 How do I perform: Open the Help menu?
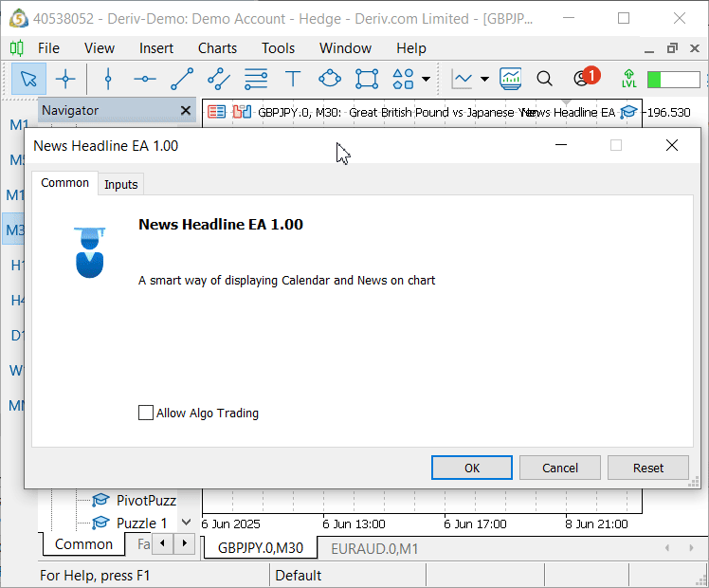[x=411, y=48]
